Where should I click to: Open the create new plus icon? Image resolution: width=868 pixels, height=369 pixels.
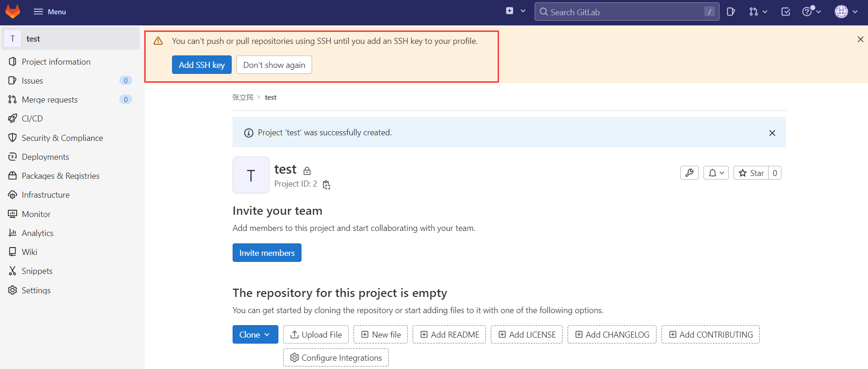pos(510,11)
